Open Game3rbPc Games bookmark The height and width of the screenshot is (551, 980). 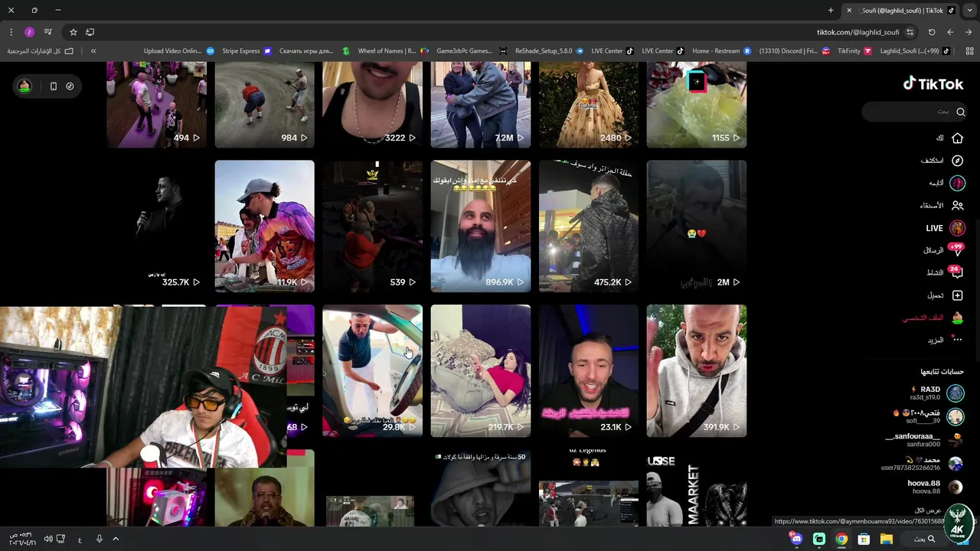click(x=471, y=51)
